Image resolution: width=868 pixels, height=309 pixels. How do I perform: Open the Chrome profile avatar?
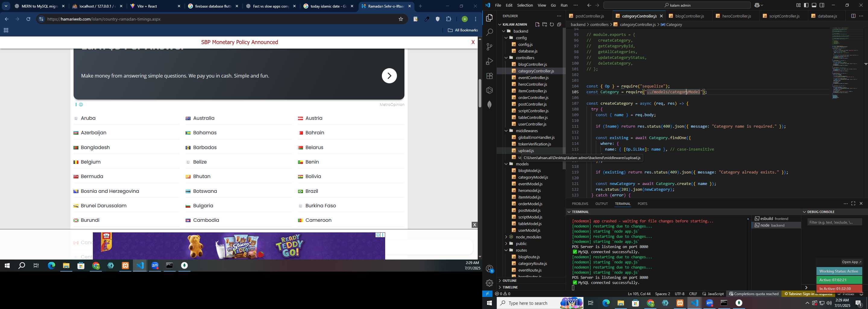click(464, 19)
